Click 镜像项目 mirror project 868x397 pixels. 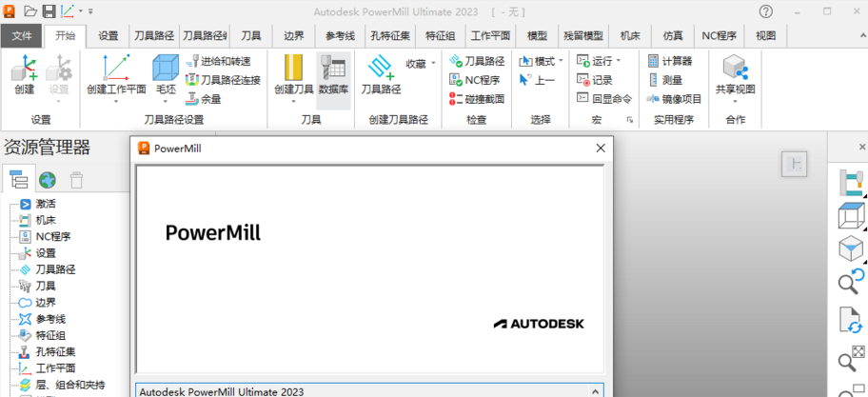tap(674, 99)
